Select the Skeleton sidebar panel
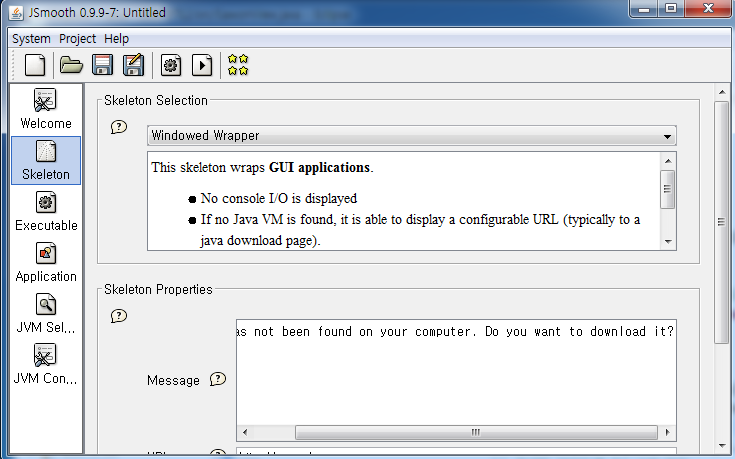Image resolution: width=735 pixels, height=459 pixels. [x=46, y=160]
